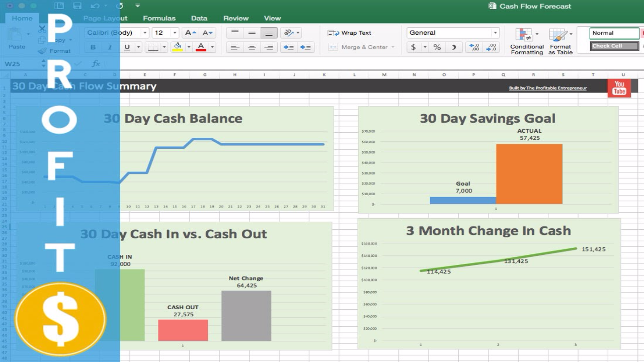Select the gray Net Change bar
Viewport: 644px width, 362px height.
click(x=247, y=316)
